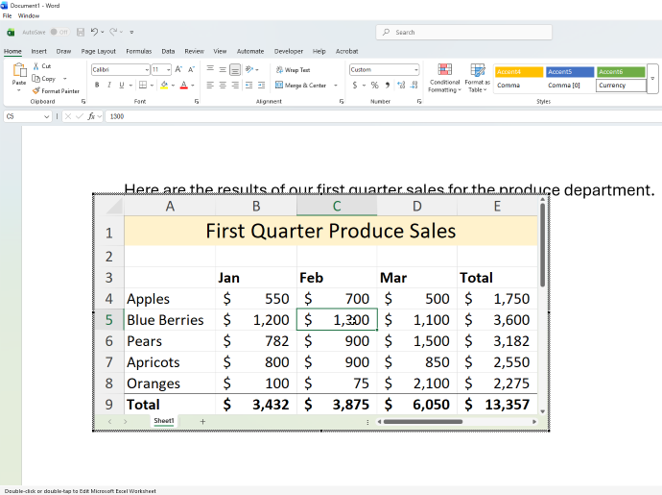Apply Accent5 blue cell style
Image resolution: width=662 pixels, height=495 pixels.
pyautogui.click(x=570, y=72)
